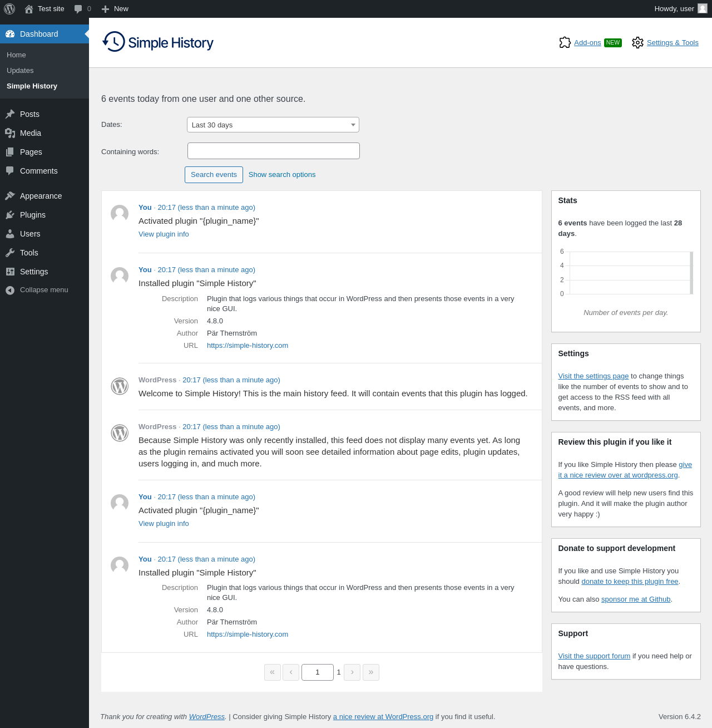This screenshot has height=728, width=712.
Task: Click the Collapse menu arrow icon
Action: (10, 290)
